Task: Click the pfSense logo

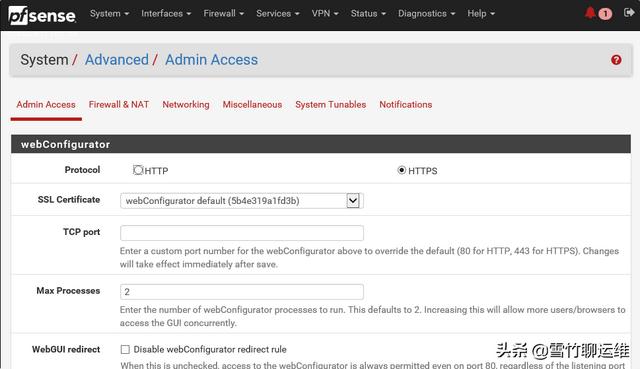Action: tap(42, 16)
